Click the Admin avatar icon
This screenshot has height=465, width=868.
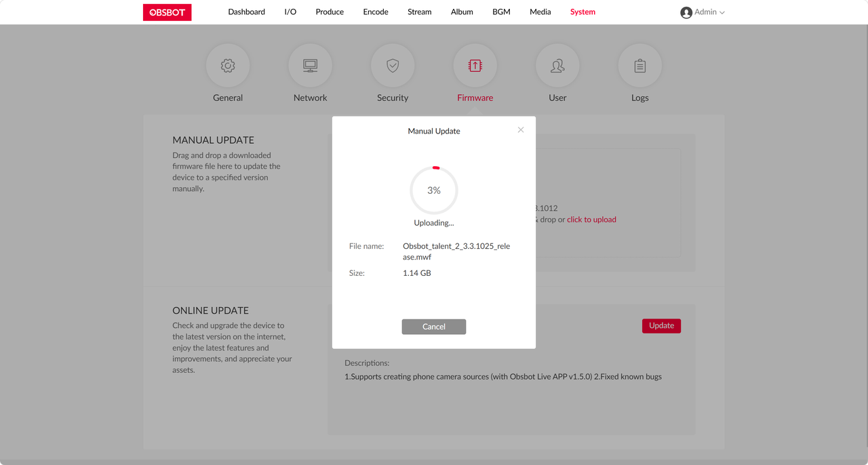tap(686, 12)
